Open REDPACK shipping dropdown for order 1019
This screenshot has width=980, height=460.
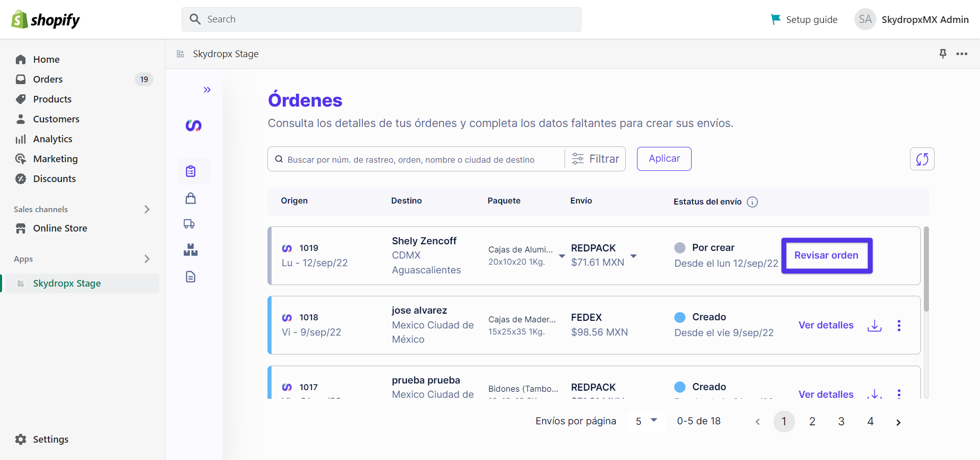[x=633, y=256]
